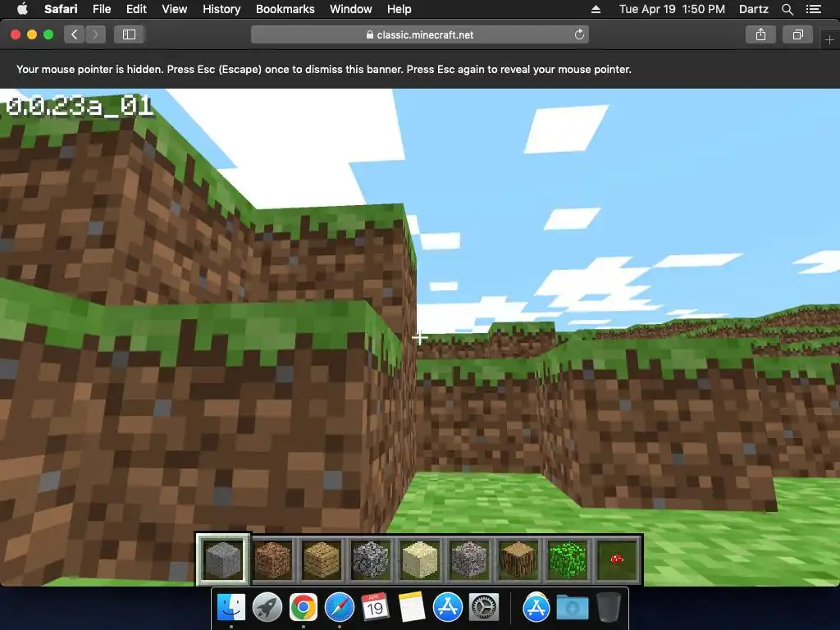Open Notification Center list icon
This screenshot has width=840, height=630.
pos(814,9)
